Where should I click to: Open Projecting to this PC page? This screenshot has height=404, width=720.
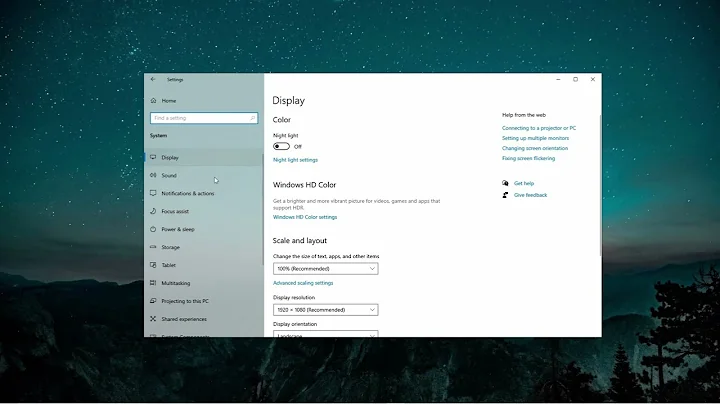[x=204, y=301]
